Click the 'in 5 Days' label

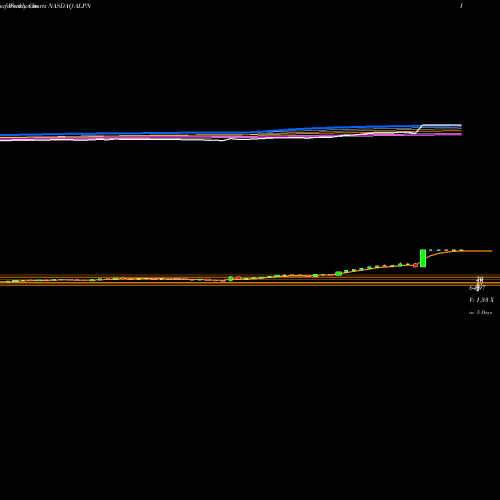coord(480,312)
